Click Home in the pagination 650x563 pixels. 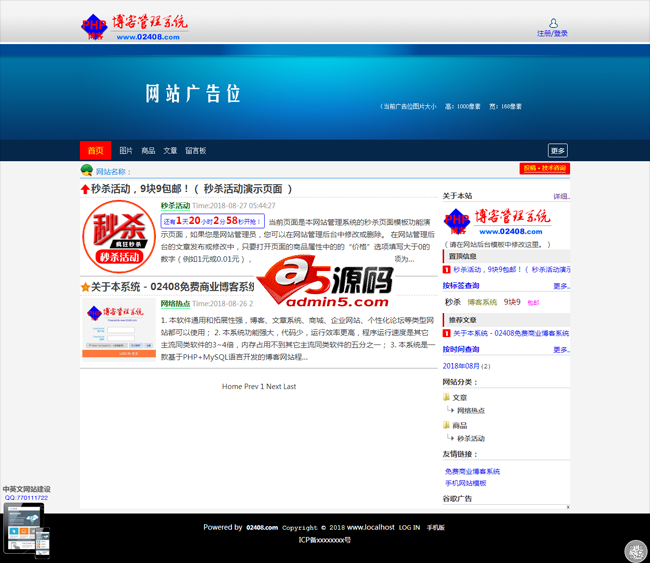pos(232,386)
